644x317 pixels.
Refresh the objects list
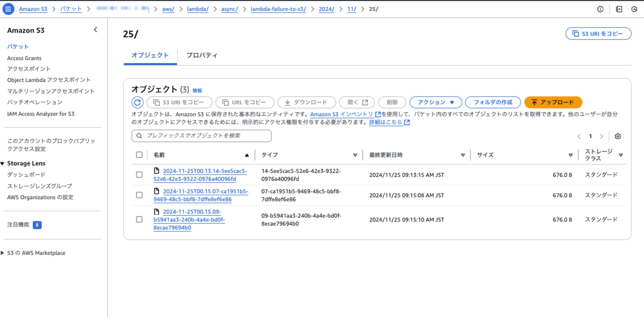point(137,102)
